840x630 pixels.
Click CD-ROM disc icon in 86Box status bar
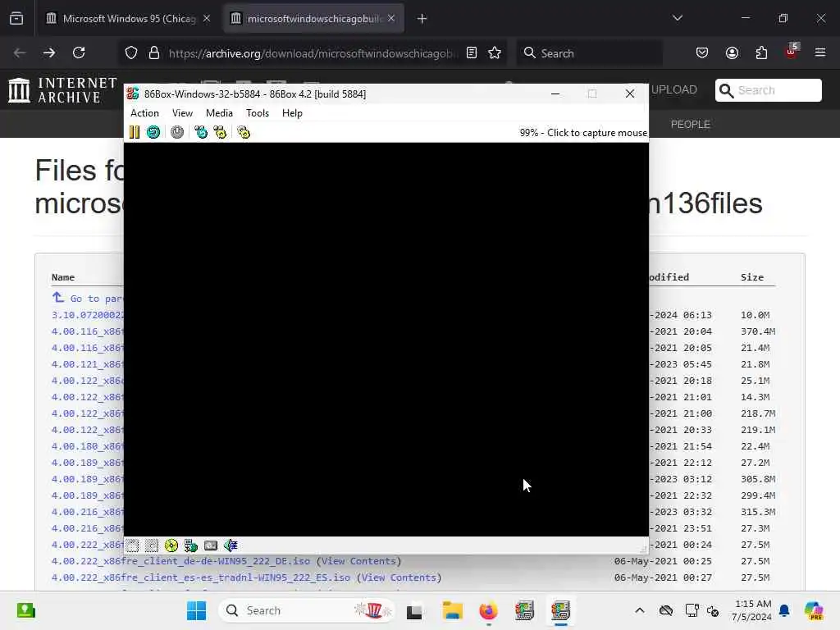click(171, 546)
